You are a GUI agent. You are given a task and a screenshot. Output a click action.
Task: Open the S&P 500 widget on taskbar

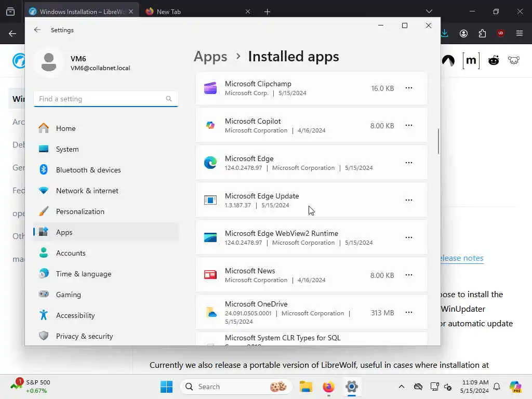(31, 387)
